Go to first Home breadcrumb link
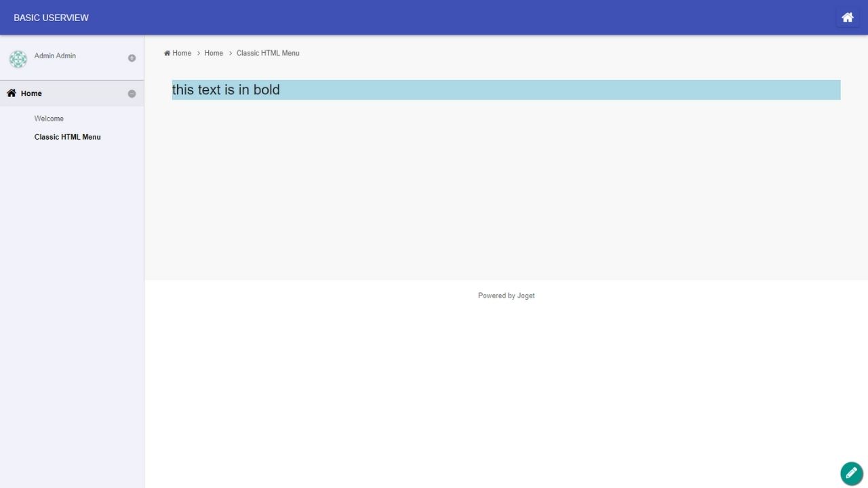 click(x=182, y=54)
